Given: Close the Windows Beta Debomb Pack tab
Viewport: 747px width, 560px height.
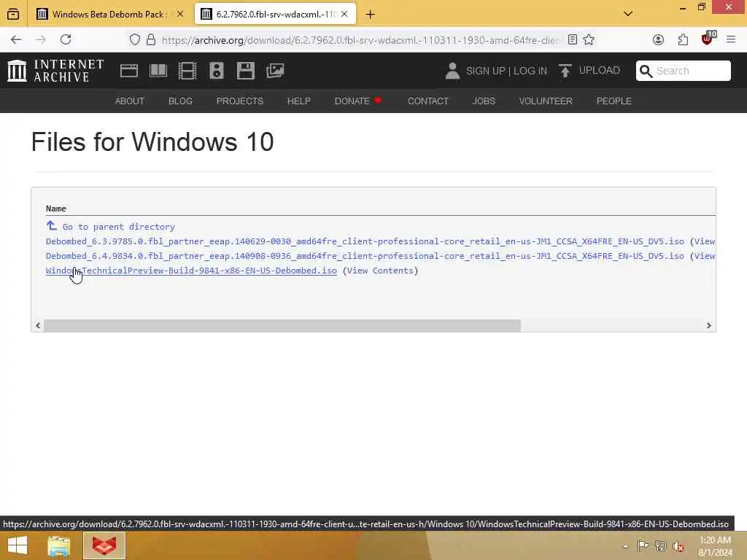Looking at the screenshot, I should pos(180,15).
